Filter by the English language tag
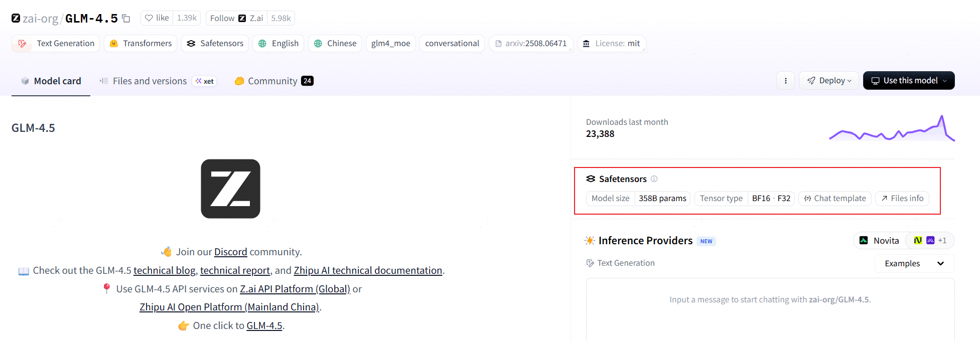 278,43
